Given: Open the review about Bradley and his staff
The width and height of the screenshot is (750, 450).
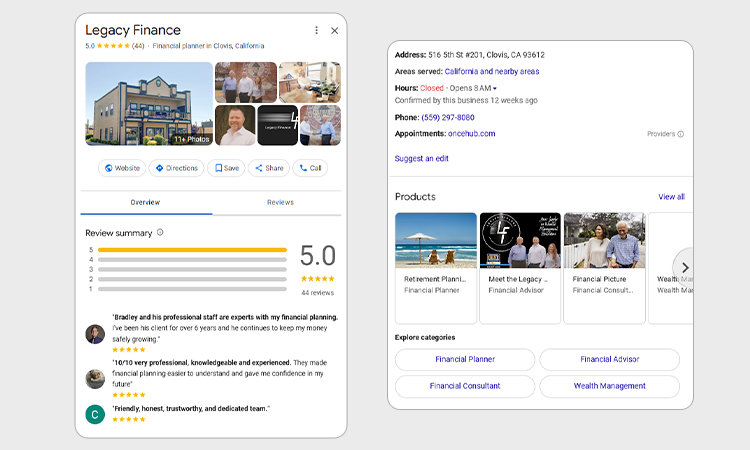Looking at the screenshot, I should tap(225, 328).
